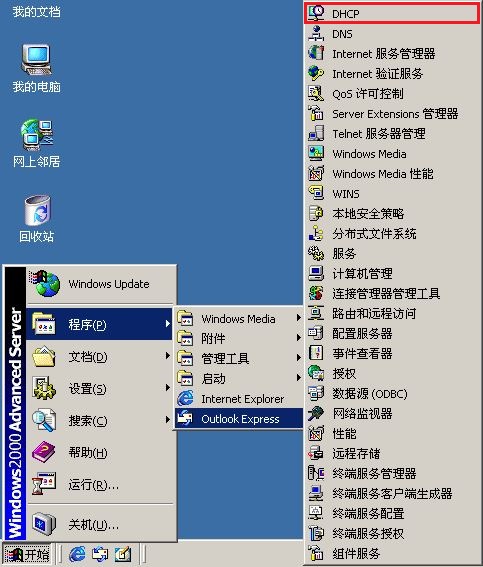483x567 pixels.
Task: Choose 关机(U)... to shut down
Action: point(99,524)
